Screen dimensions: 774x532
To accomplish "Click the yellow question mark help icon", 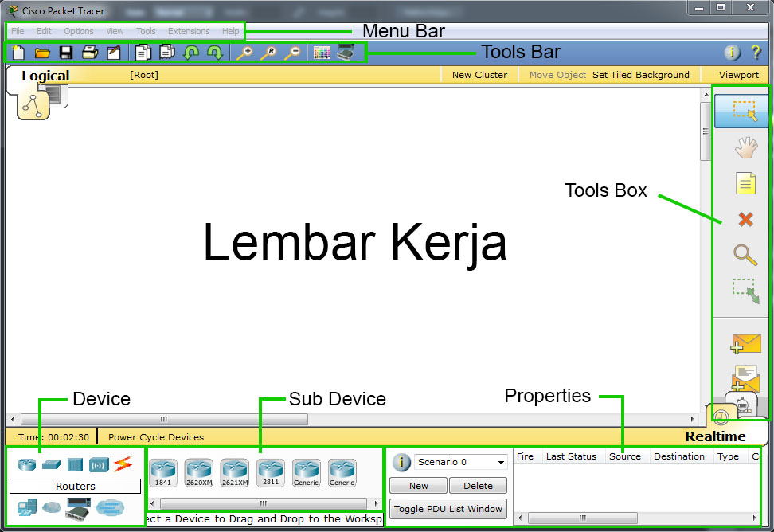I will tap(756, 53).
